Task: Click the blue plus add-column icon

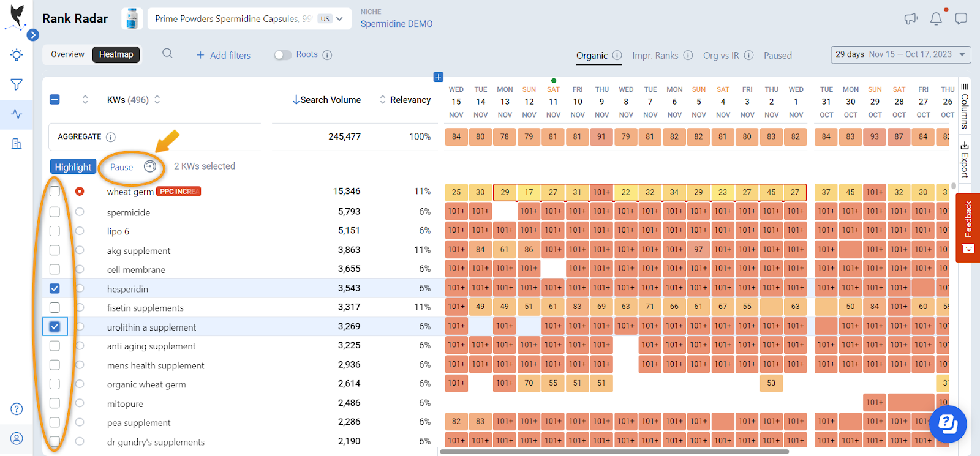Action: (x=438, y=77)
